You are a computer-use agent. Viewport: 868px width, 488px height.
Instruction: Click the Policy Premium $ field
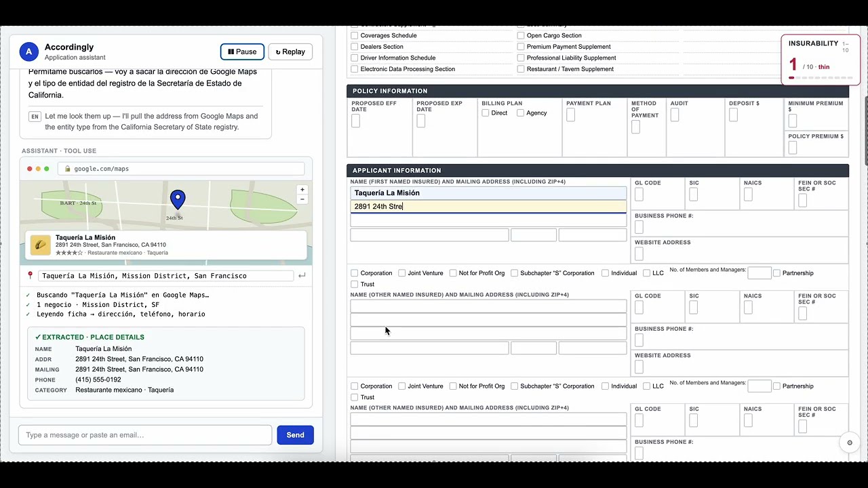click(792, 148)
